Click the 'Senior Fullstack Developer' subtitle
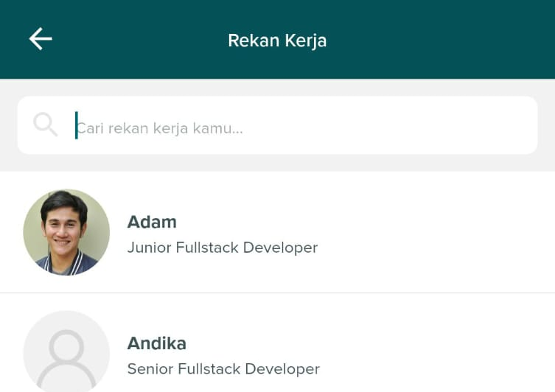The image size is (555, 392). pos(223,368)
